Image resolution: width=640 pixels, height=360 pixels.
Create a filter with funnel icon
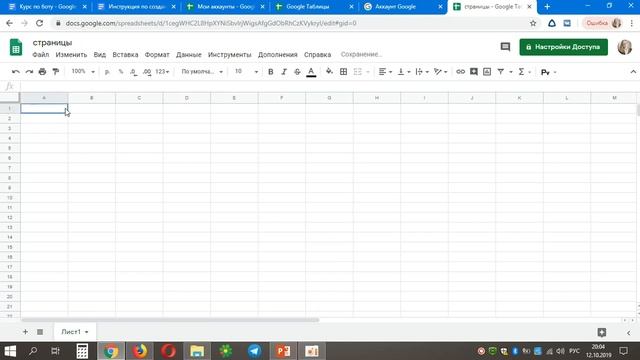point(500,72)
